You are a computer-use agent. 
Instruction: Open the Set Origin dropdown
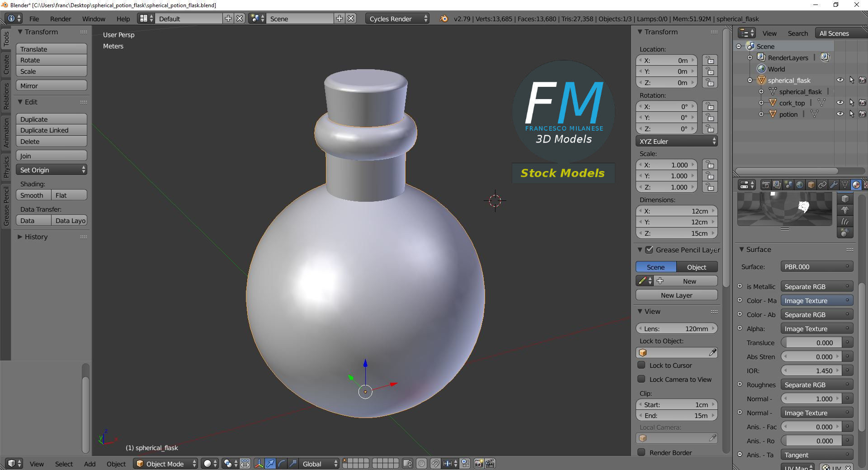(x=52, y=170)
